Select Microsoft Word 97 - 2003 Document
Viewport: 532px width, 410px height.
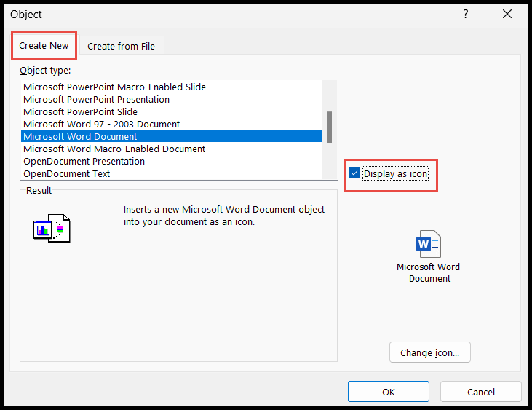pos(171,125)
